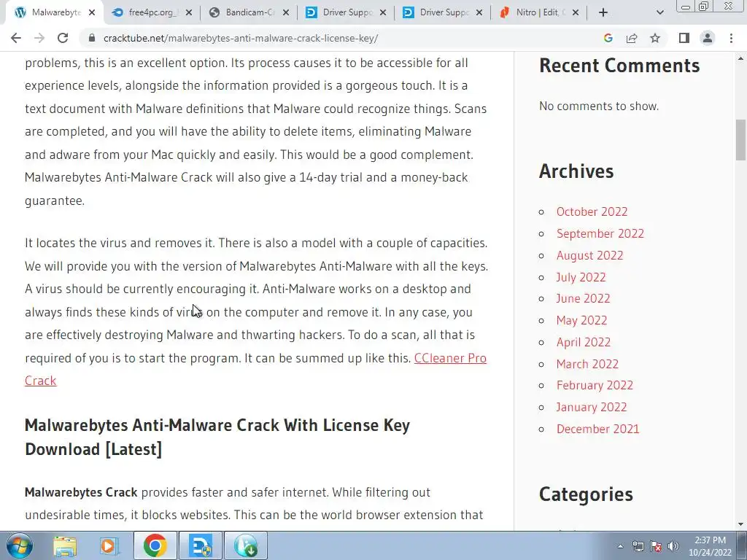Screen dimensions: 747x560
Task: Open March 2022 archive
Action: tap(587, 364)
